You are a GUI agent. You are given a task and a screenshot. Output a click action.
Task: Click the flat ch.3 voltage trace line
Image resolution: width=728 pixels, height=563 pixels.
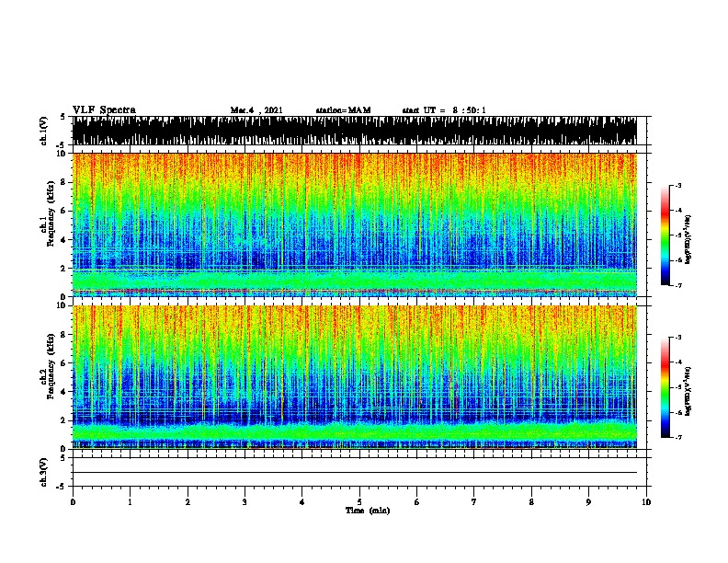(x=355, y=473)
